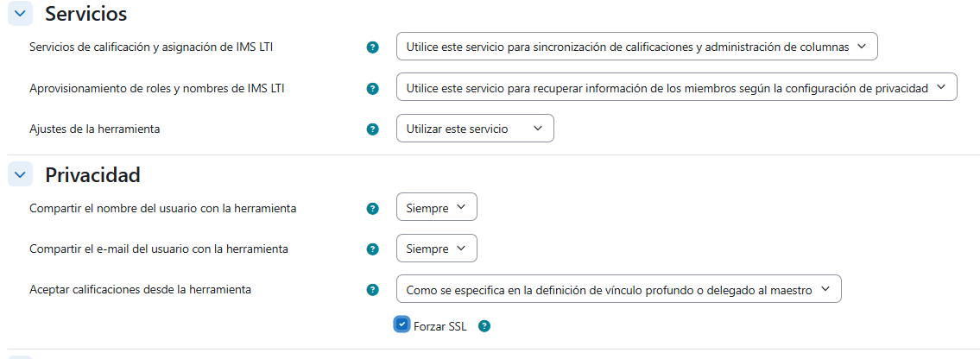Open the share user name Siempre dropdown
980x359 pixels.
[436, 207]
